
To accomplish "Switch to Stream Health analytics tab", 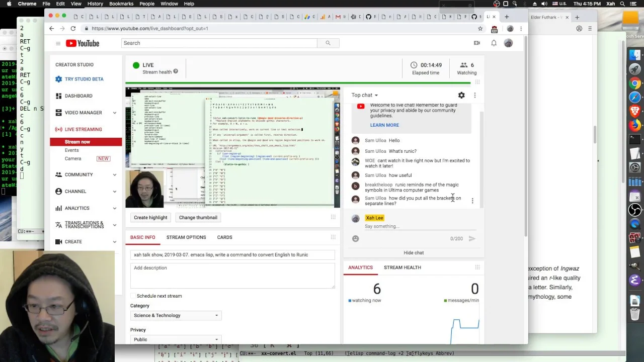I will tap(403, 267).
